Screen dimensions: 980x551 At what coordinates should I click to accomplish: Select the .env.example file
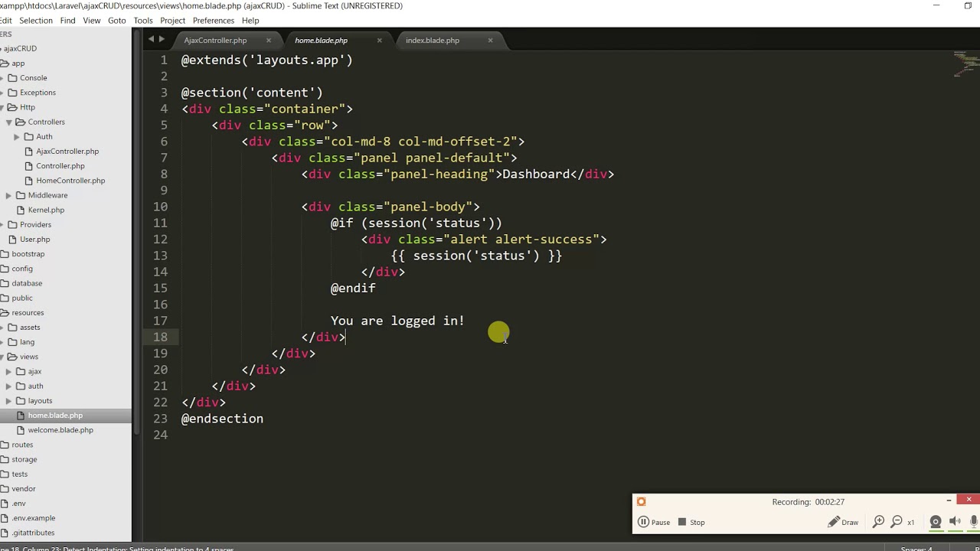coord(34,518)
